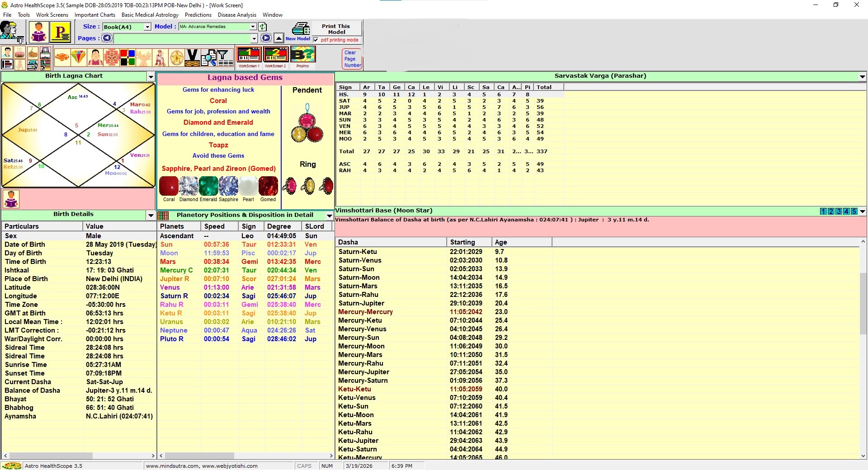Screen dimensions: 868x470
Task: Go to the previous page with the left arrow
Action: (107, 38)
